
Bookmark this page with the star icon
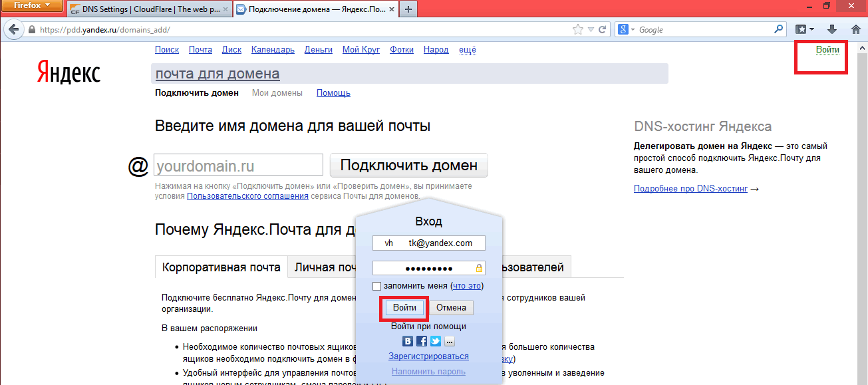click(578, 30)
